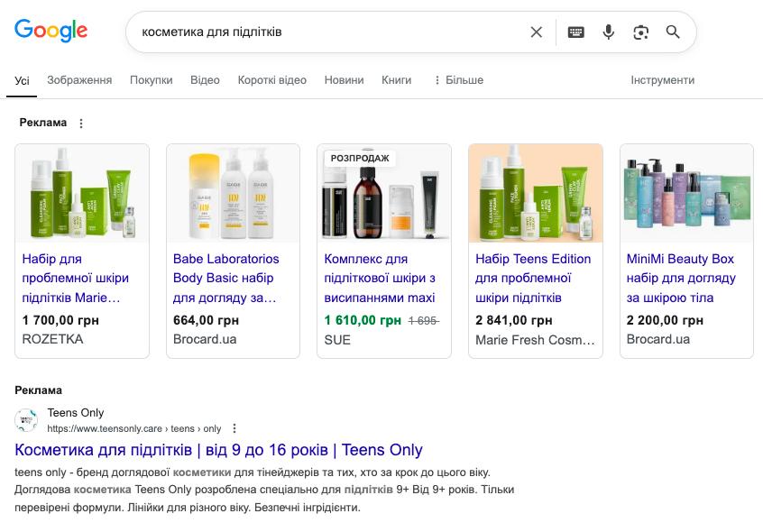The image size is (763, 532).
Task: Start voice search with the microphone icon
Action: pos(608,32)
